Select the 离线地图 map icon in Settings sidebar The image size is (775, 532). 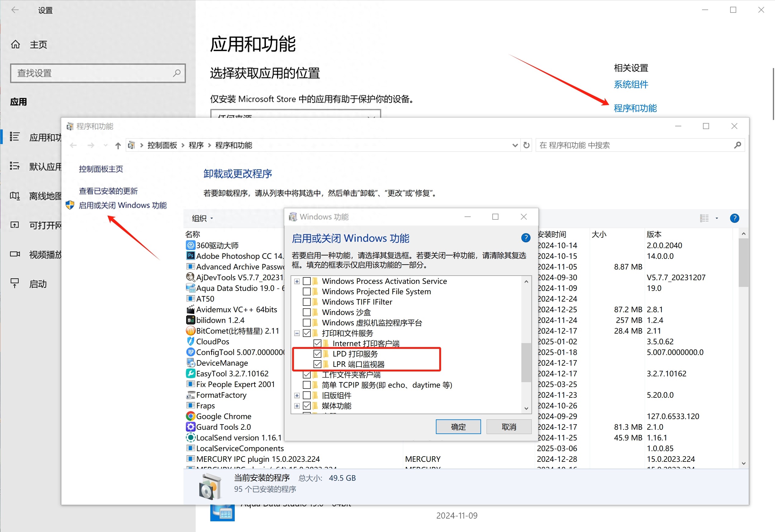tap(15, 195)
